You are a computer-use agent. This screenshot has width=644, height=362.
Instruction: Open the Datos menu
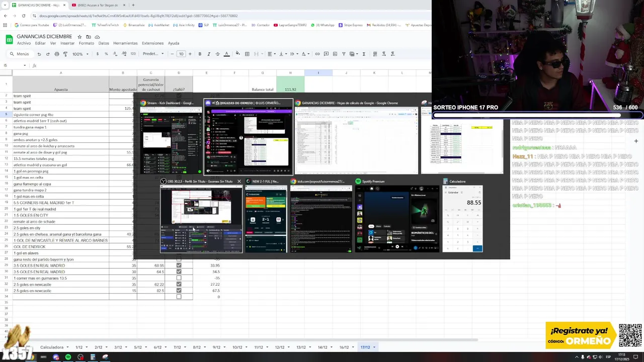[104, 43]
